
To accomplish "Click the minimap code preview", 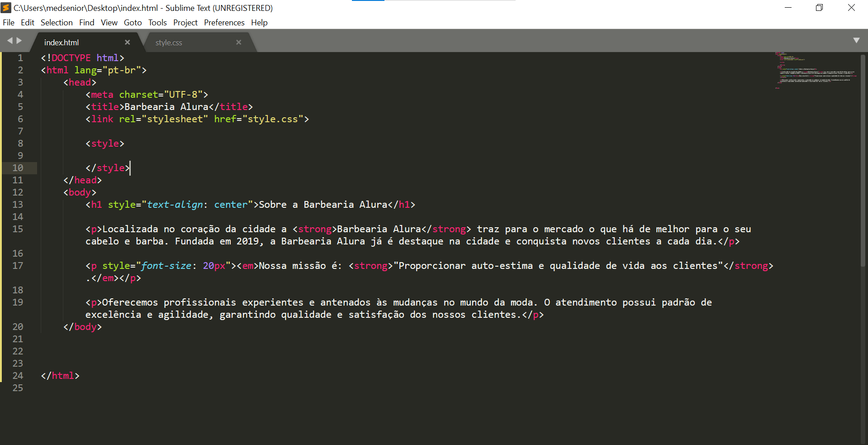I will tap(816, 70).
